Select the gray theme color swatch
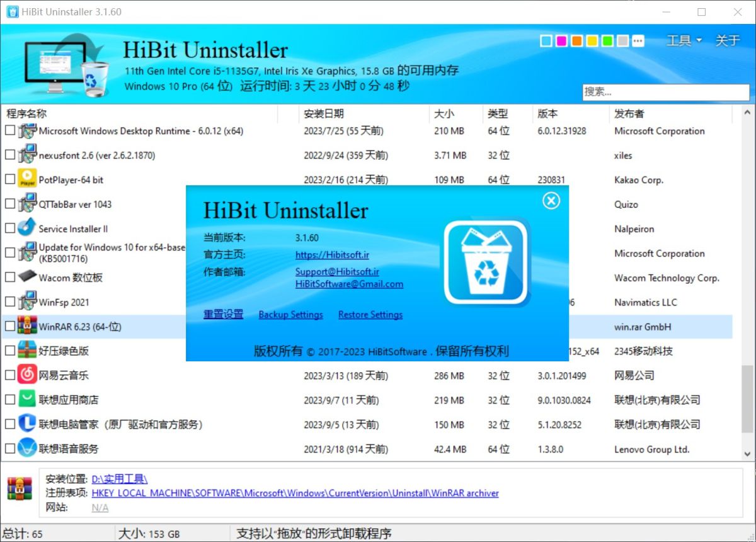This screenshot has width=756, height=542. coord(623,41)
